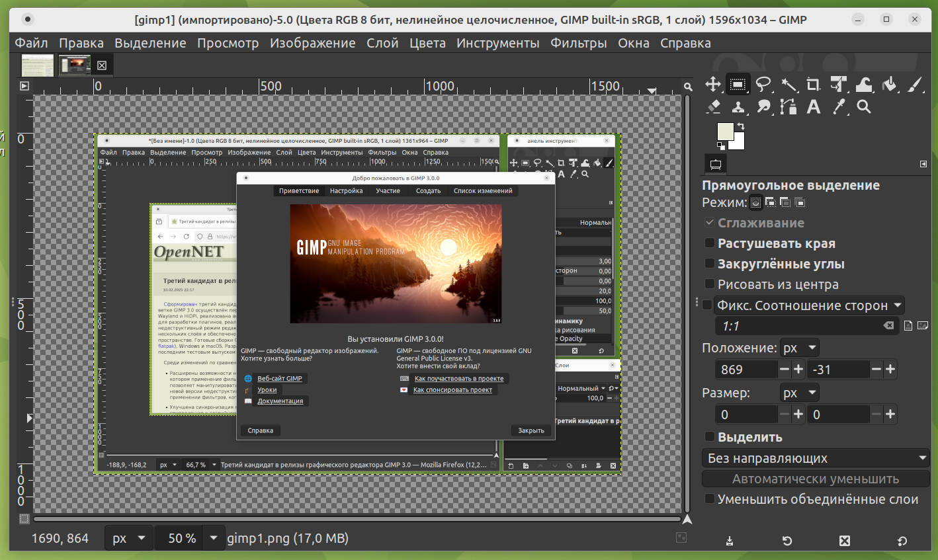
Task: Open the Фильтры menu
Action: click(578, 43)
